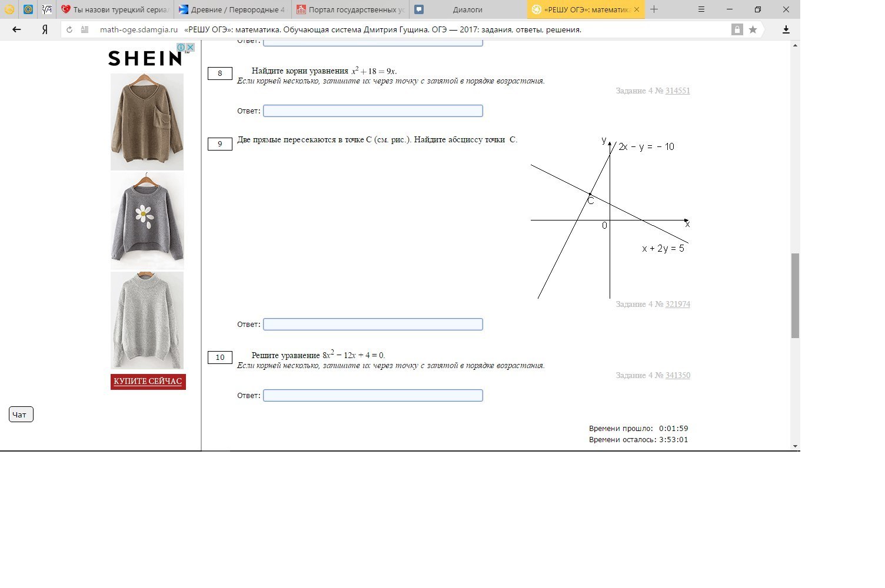Click the answer field for task 9
Image resolution: width=885 pixels, height=588 pixels.
point(373,324)
